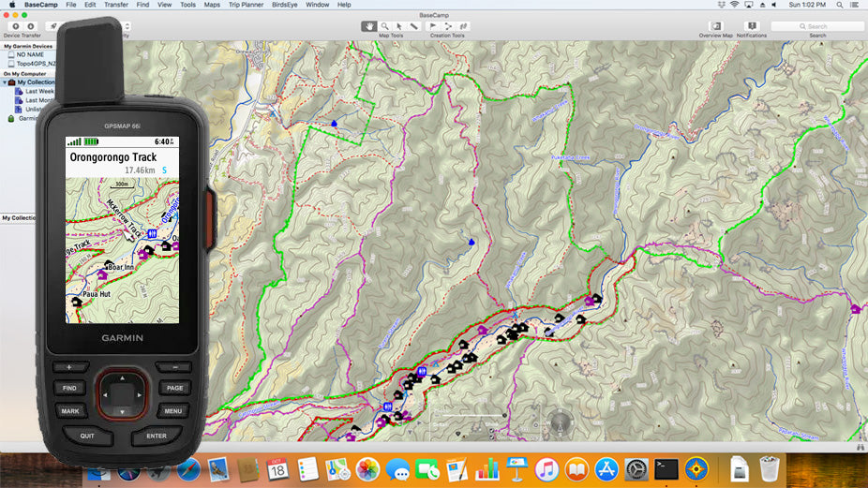The image size is (868, 488).
Task: Click the map zoom slider handle
Action: (x=505, y=415)
